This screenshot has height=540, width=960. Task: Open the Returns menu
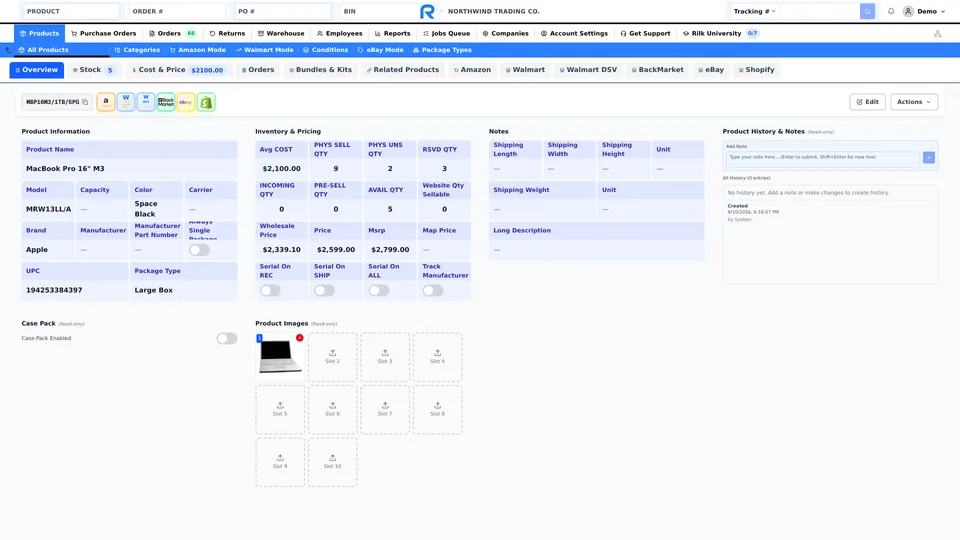[227, 34]
